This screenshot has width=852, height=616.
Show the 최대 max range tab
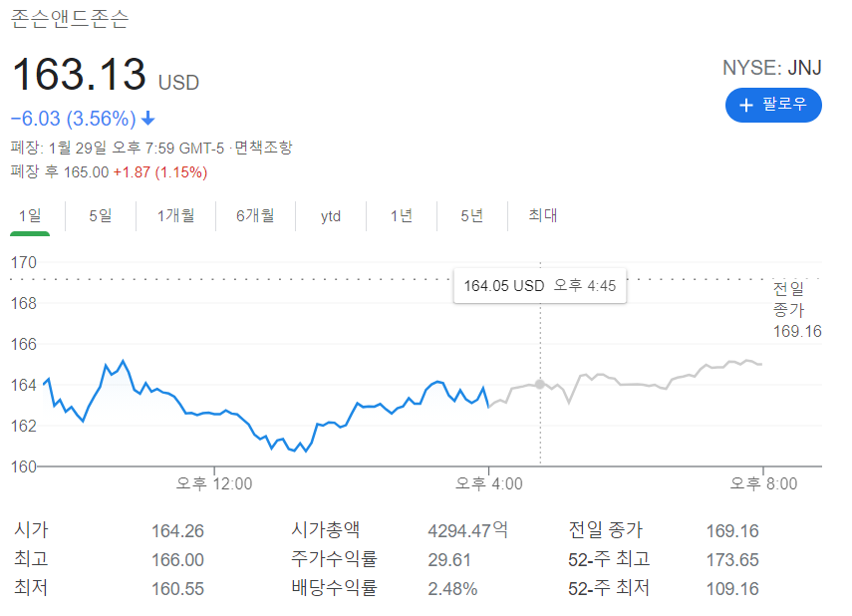[x=543, y=215]
